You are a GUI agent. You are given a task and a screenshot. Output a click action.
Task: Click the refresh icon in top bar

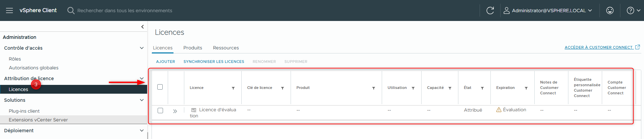(x=490, y=10)
